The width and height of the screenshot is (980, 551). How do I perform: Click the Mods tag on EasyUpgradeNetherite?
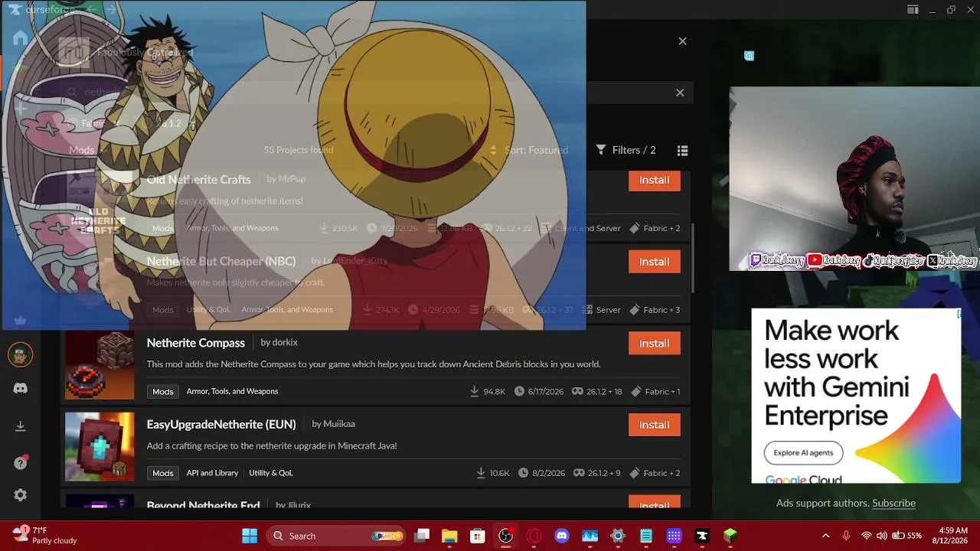163,473
